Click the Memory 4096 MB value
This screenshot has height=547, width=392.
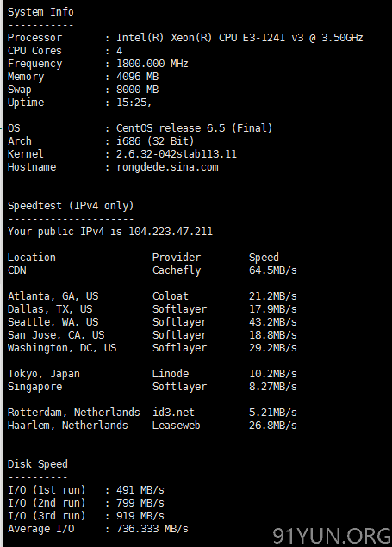(137, 77)
